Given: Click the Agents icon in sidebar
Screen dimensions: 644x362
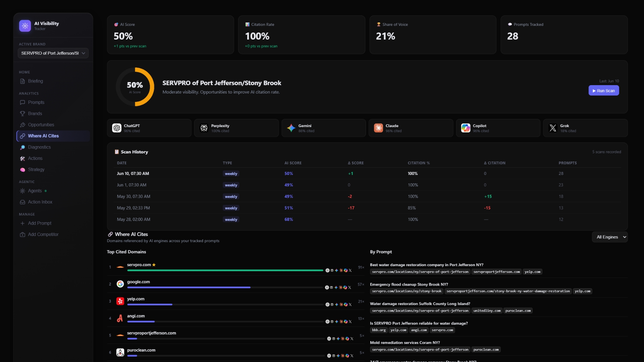Looking at the screenshot, I should pyautogui.click(x=22, y=191).
